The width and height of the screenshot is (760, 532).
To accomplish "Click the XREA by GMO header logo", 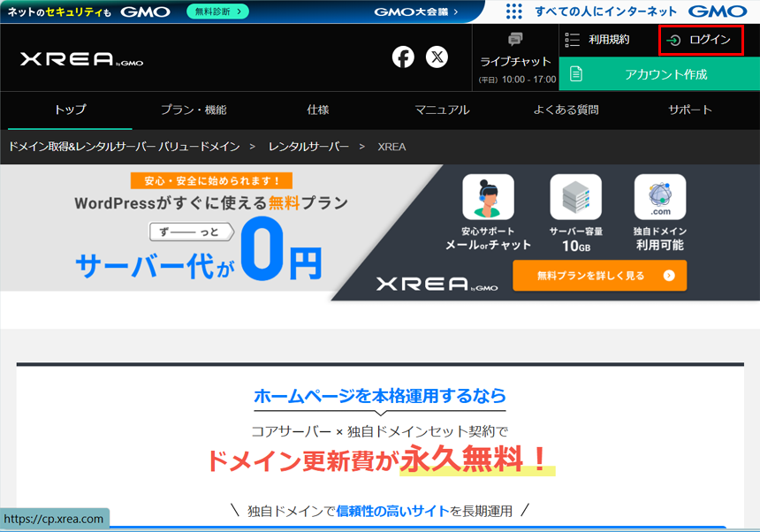I will [81, 59].
